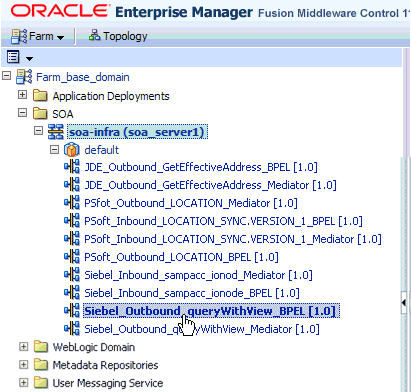The width and height of the screenshot is (411, 392).
Task: Open Siebel_Outbound_queryWithView_Mediator [1.0] composite
Action: 202,329
